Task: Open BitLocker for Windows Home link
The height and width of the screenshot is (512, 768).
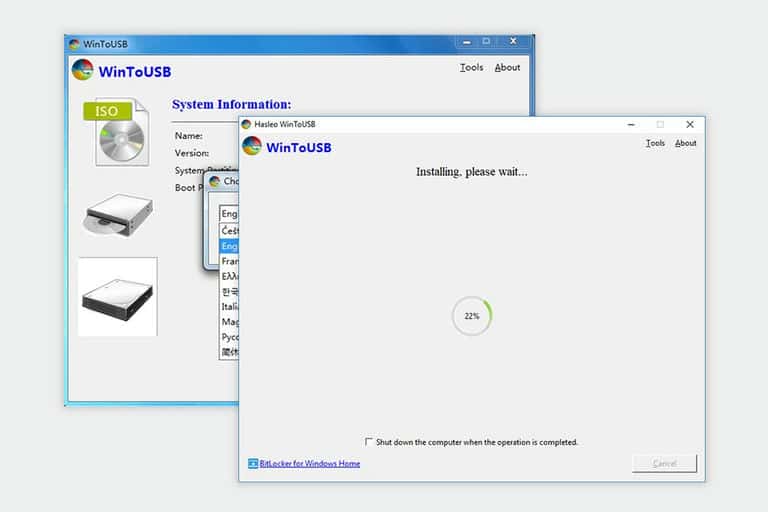Action: pos(310,463)
